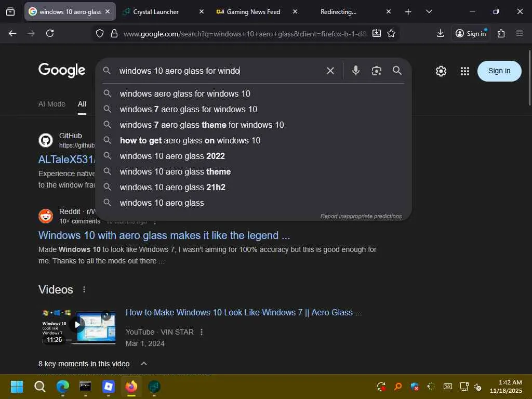The height and width of the screenshot is (399, 532).
Task: Pick windows 10 aero glass 21h2 suggestion
Action: (254, 187)
